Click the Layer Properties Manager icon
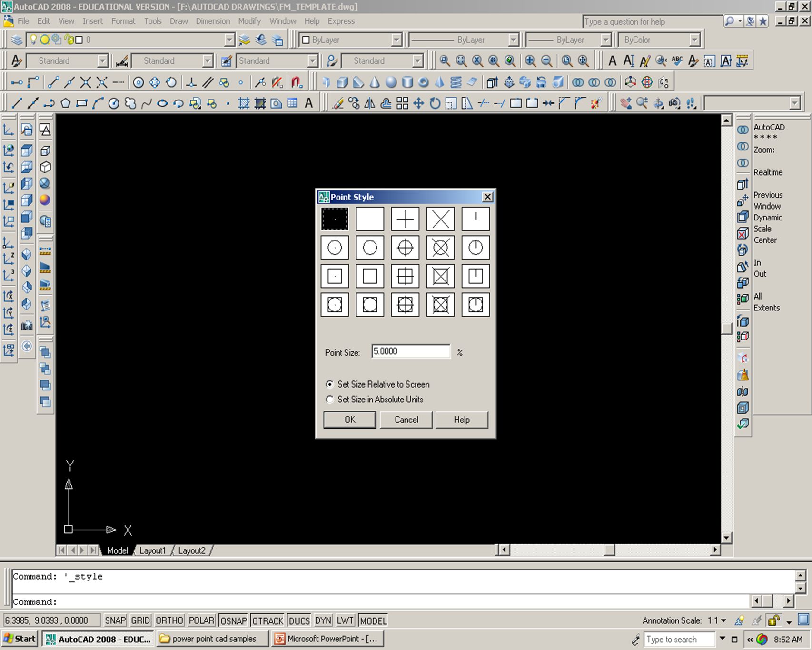Screen dimensions: 812x650 (x=17, y=40)
